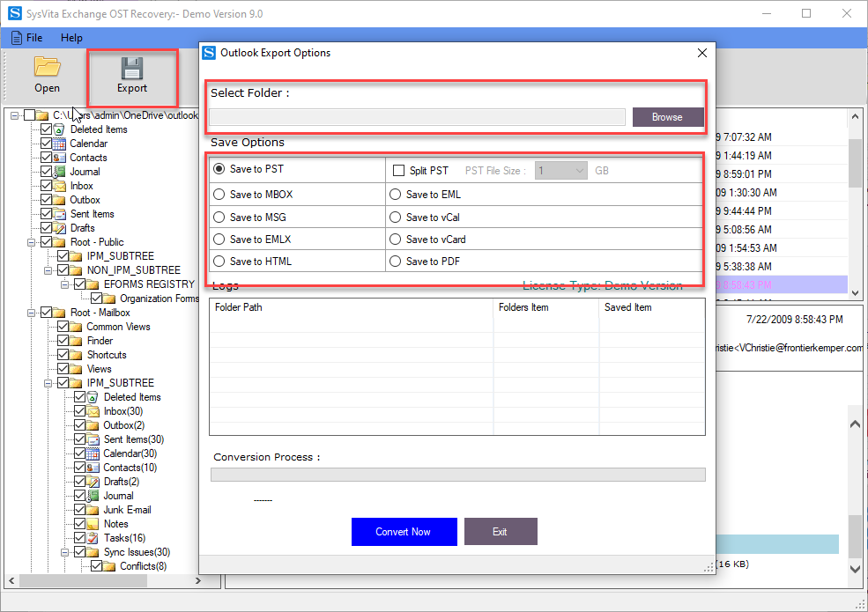Viewport: 868px width, 612px height.
Task: Open the Help menu
Action: (71, 38)
